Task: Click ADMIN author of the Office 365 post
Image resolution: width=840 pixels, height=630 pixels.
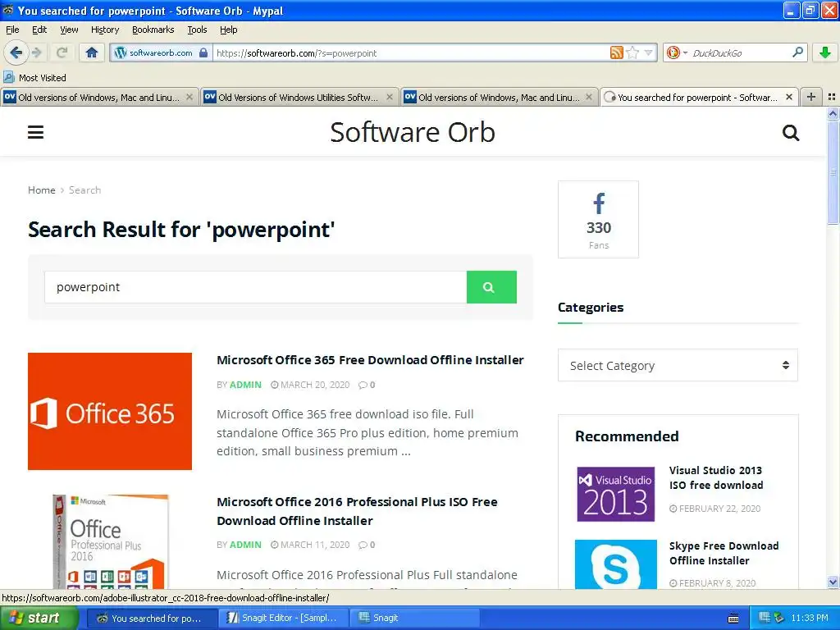Action: [x=245, y=385]
